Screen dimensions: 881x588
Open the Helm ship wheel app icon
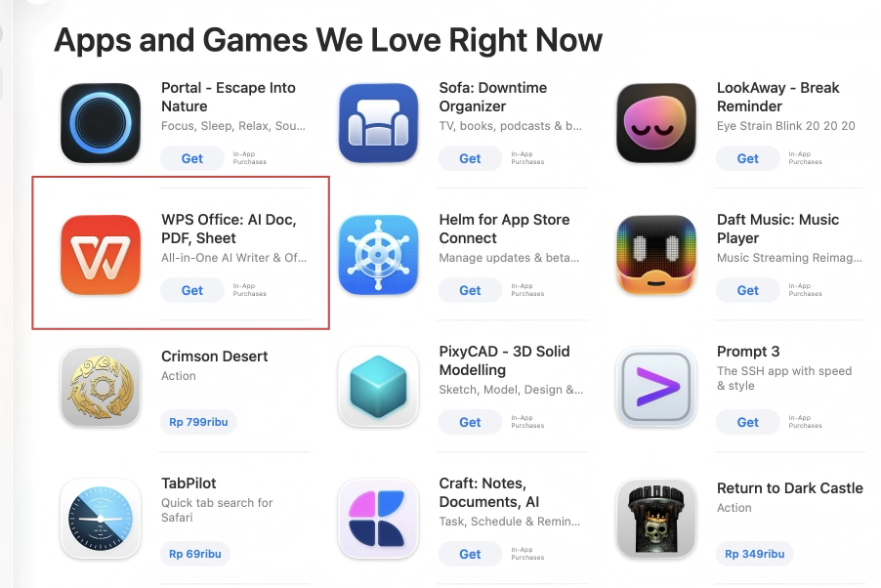pos(378,255)
